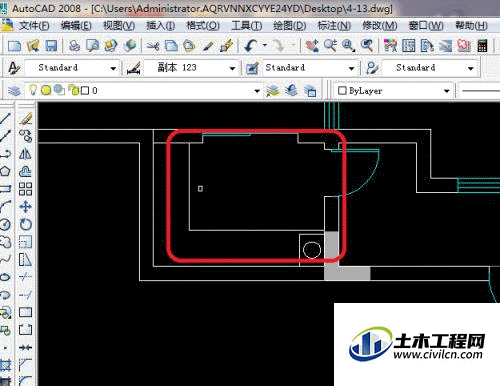Click Make Object's Layer Current icon
This screenshot has height=386, width=500.
[273, 90]
